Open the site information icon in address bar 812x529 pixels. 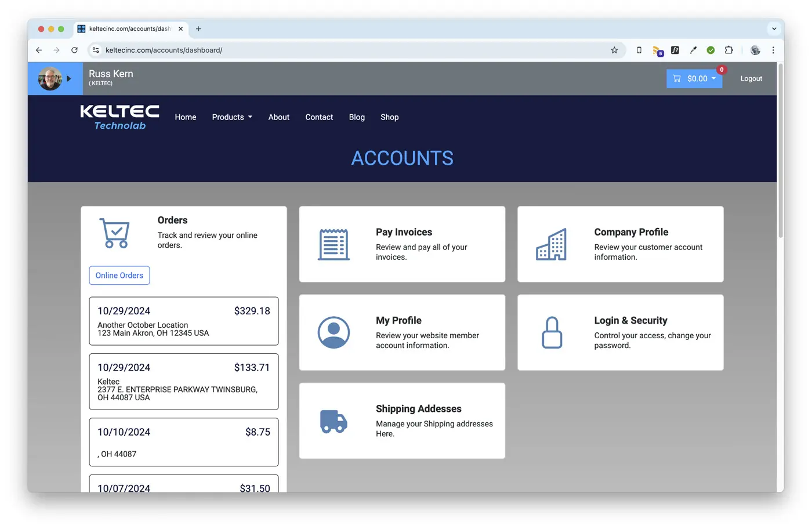pos(96,50)
